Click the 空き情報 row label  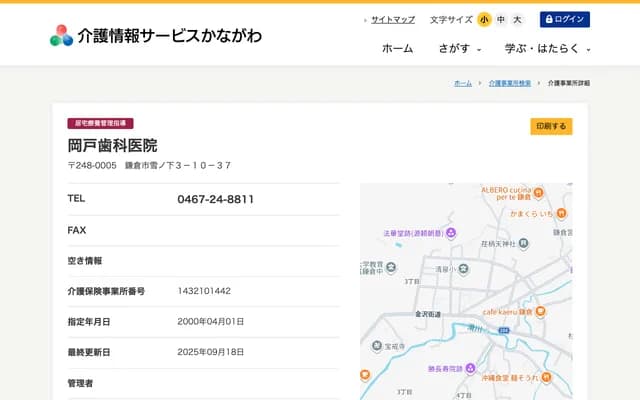85,260
